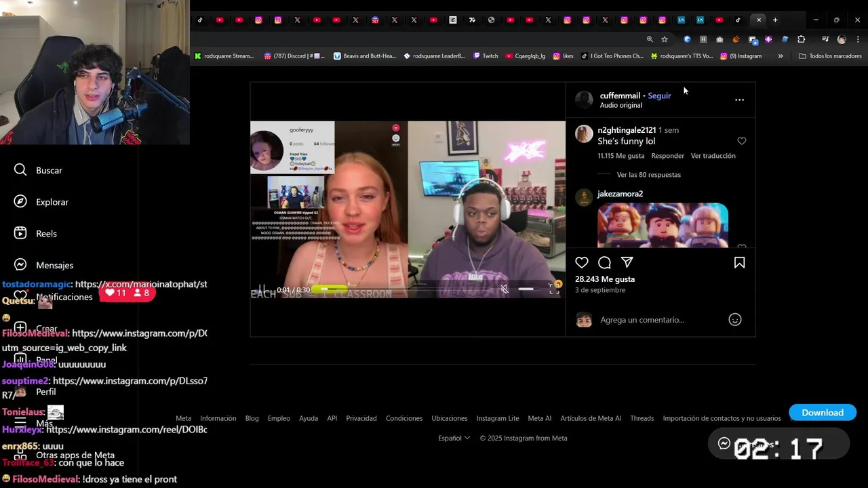The width and height of the screenshot is (868, 488).
Task: Click the 11.115 Me gusta comment likes
Action: (x=620, y=156)
